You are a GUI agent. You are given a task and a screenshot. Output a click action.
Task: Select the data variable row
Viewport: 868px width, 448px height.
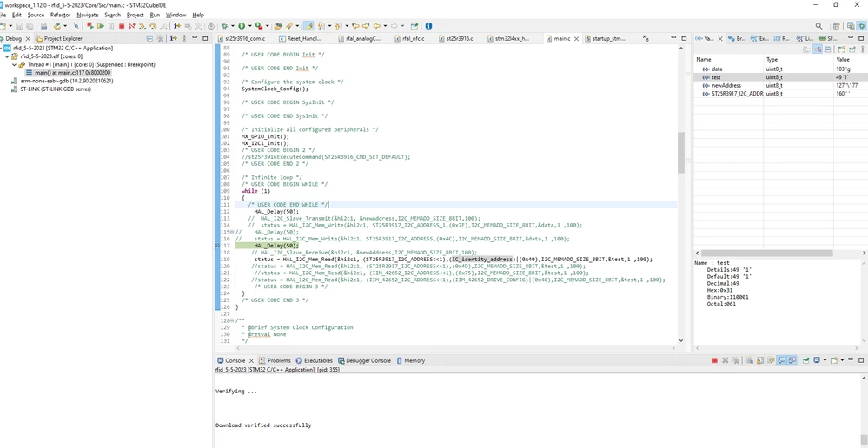click(x=780, y=69)
